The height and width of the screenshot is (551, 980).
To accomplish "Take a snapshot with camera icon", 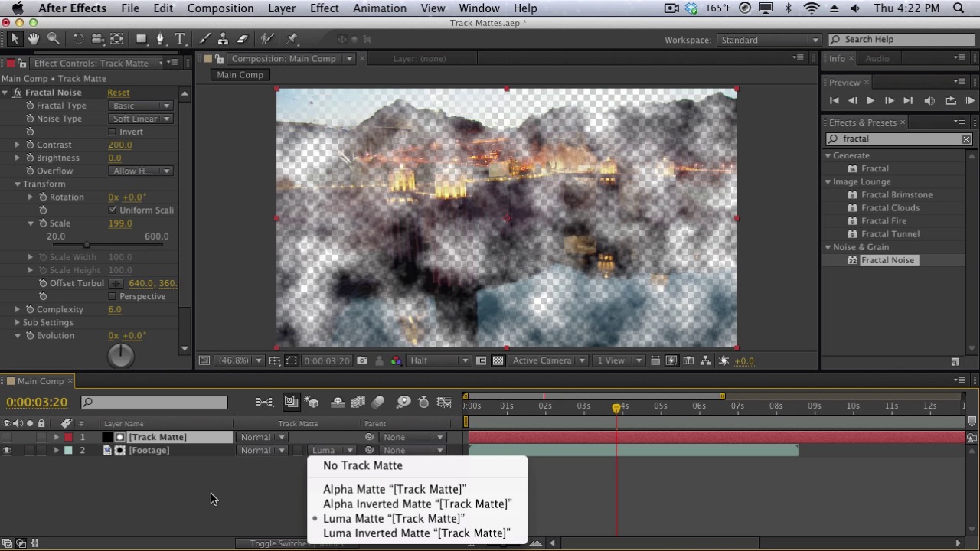I will click(x=362, y=361).
